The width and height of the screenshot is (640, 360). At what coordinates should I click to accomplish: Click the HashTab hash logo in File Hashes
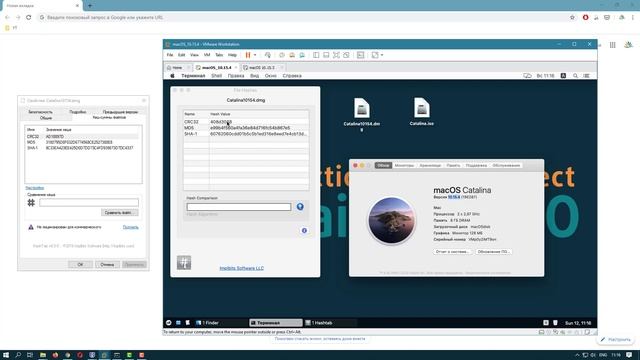[x=184, y=262]
